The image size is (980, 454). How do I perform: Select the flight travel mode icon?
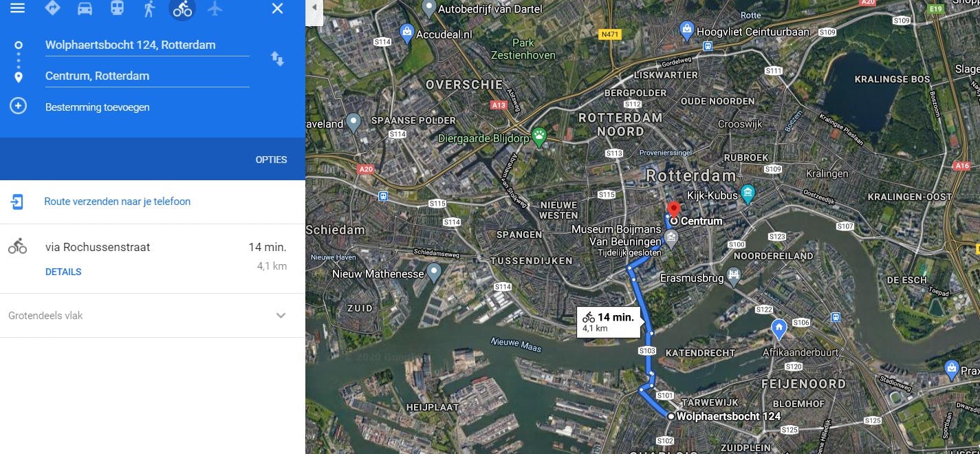tap(215, 8)
